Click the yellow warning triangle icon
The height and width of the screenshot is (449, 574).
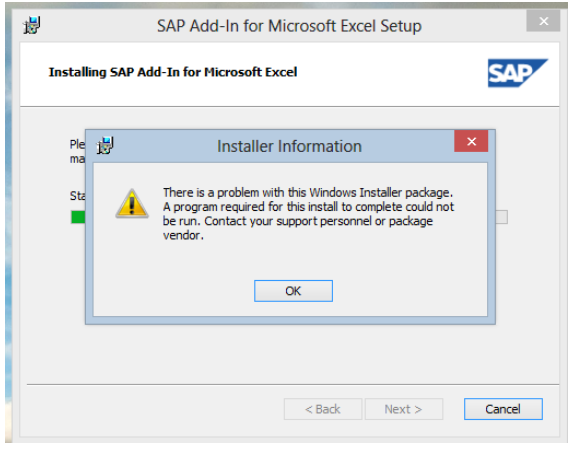[132, 203]
